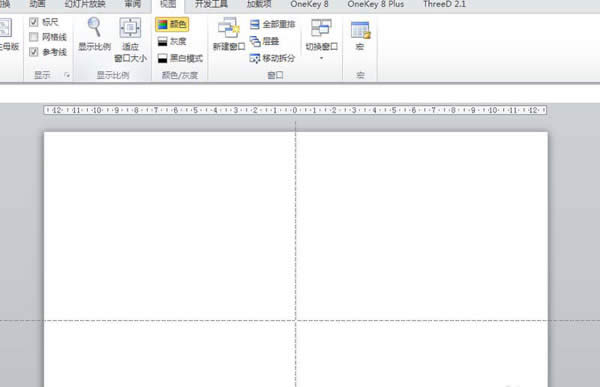This screenshot has height=387, width=600.
Task: Uncheck the 标尺 ruler checkbox
Action: click(34, 22)
